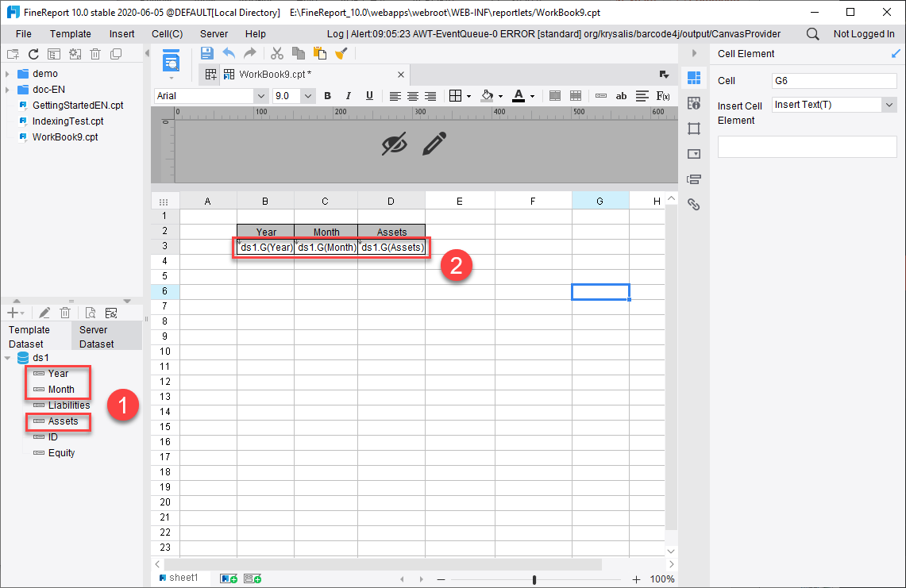Merge cells using toolbar icon
Image resolution: width=906 pixels, height=588 pixels.
pyautogui.click(x=555, y=96)
